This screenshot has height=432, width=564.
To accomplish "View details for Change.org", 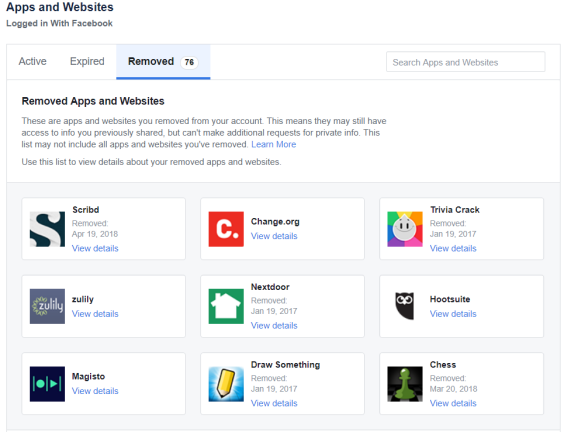I will click(274, 236).
